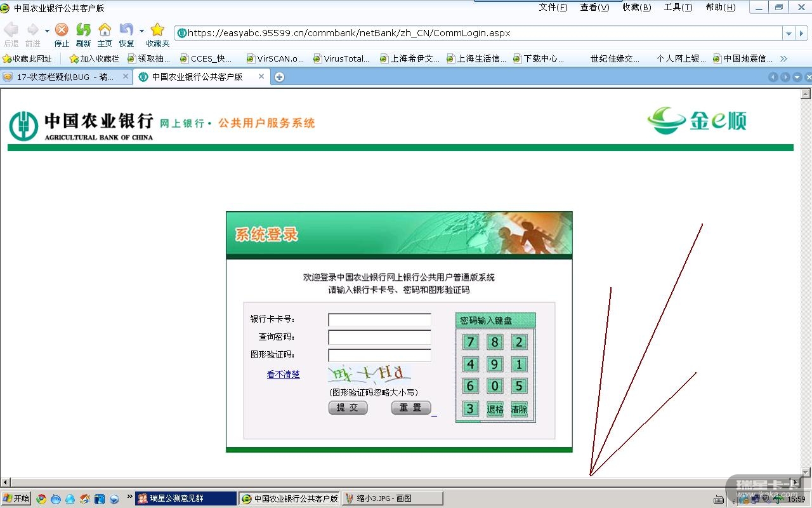The height and width of the screenshot is (508, 812).
Task: Click the 银行卡卡号 input field
Action: pyautogui.click(x=379, y=320)
